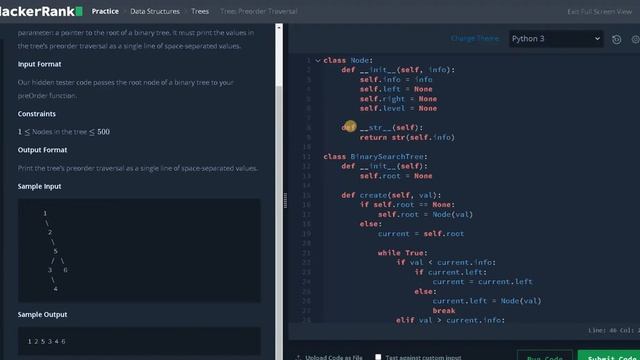Go to Data Structures breadcrumb

point(155,11)
